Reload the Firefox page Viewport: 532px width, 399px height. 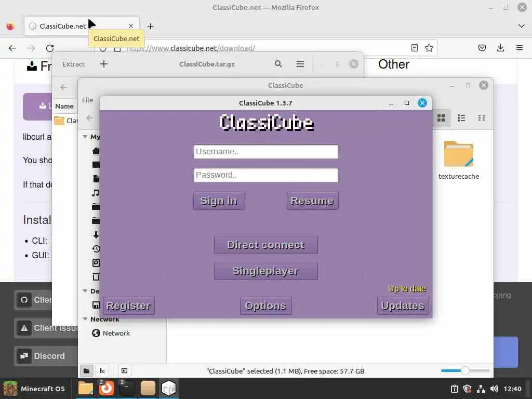(50, 48)
